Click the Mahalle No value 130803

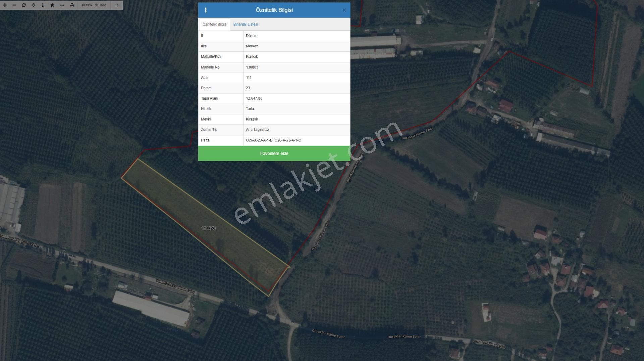[x=252, y=67]
